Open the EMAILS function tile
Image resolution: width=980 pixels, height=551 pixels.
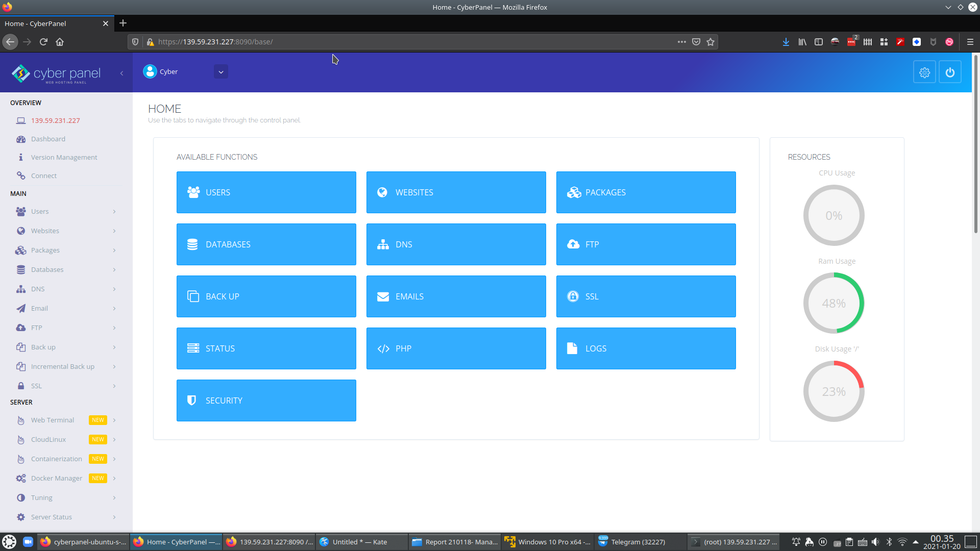pos(456,296)
